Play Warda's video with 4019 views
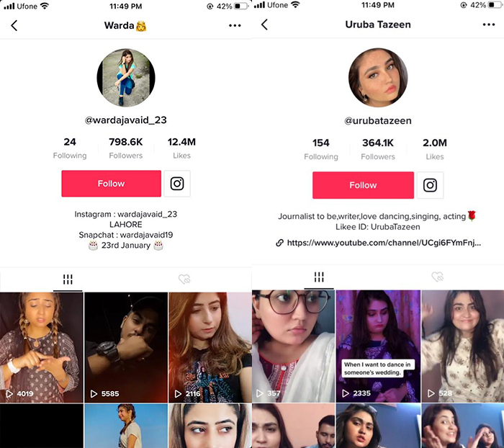Screen dimensions: 504x448 tap(42, 347)
